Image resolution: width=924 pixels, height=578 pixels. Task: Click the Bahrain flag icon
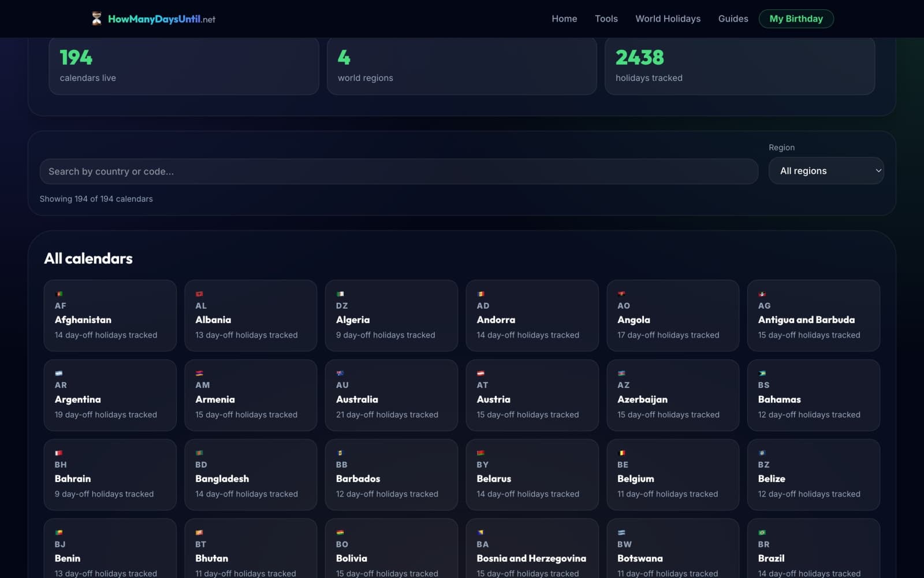tap(59, 453)
